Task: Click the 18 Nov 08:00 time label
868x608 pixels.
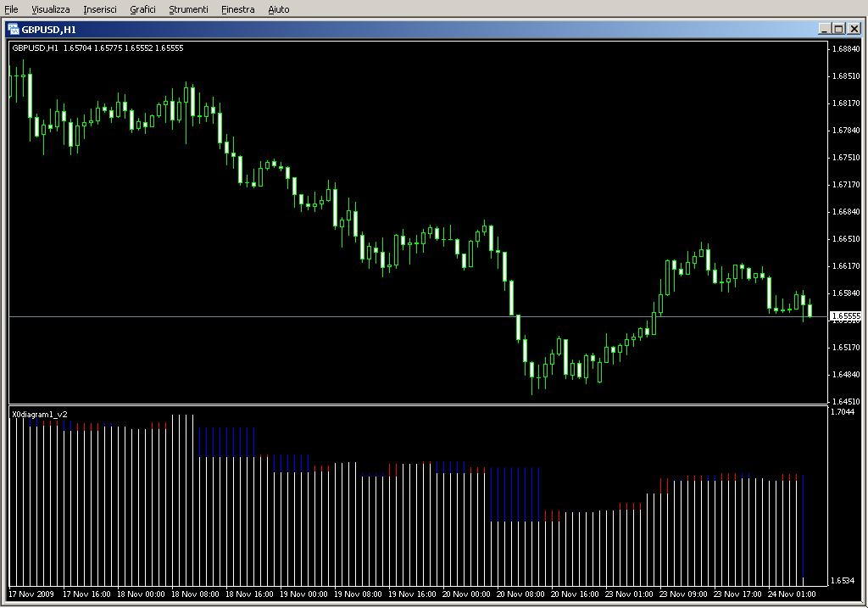Action: point(195,594)
